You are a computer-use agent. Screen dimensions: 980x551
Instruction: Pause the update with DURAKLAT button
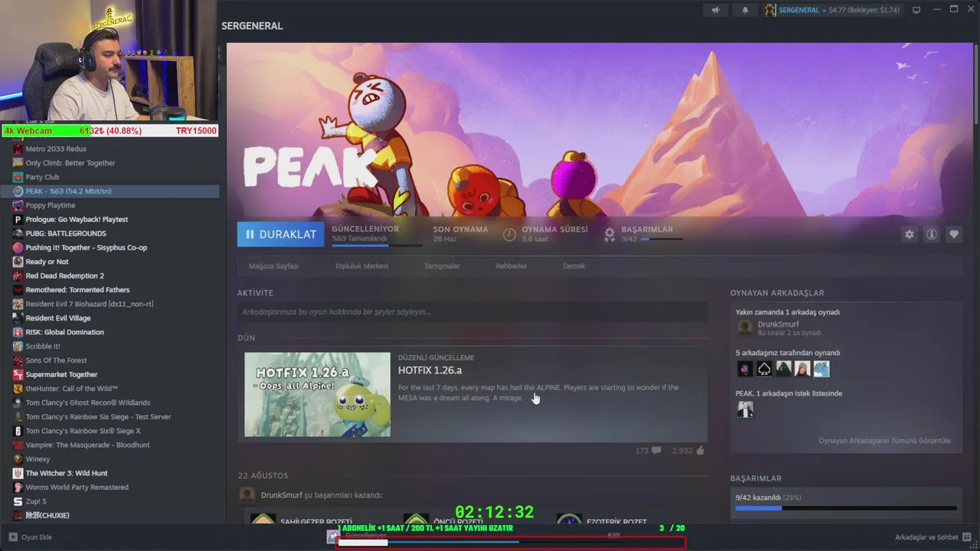click(x=280, y=234)
